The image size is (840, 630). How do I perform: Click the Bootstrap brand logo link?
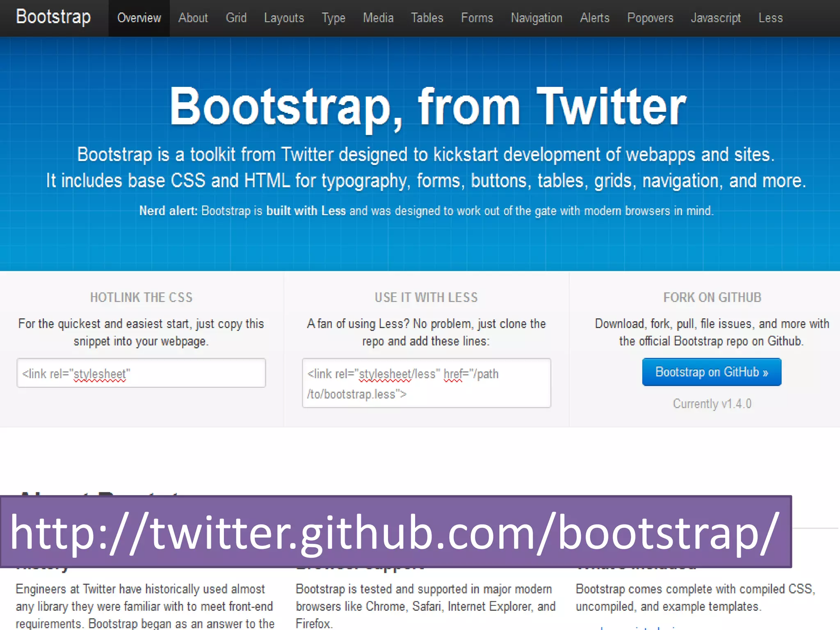point(53,17)
